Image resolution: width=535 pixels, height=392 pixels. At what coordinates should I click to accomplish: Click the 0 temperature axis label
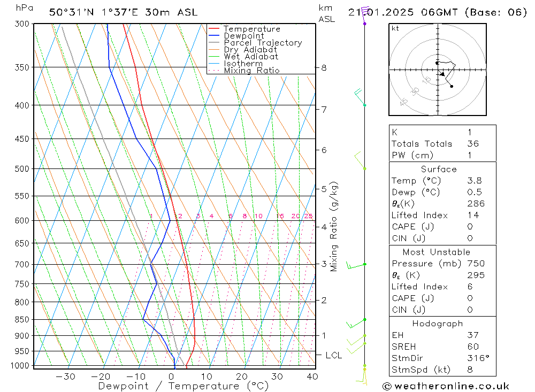(x=171, y=377)
